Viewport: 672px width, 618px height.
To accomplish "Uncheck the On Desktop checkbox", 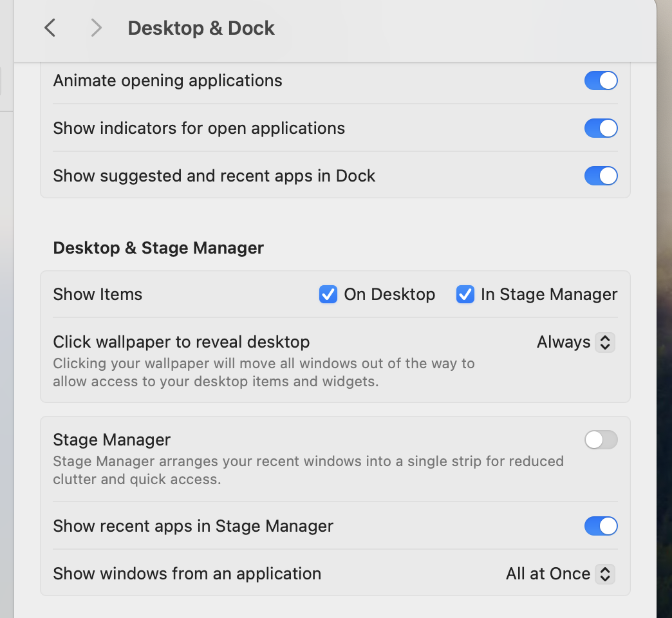I will click(328, 294).
